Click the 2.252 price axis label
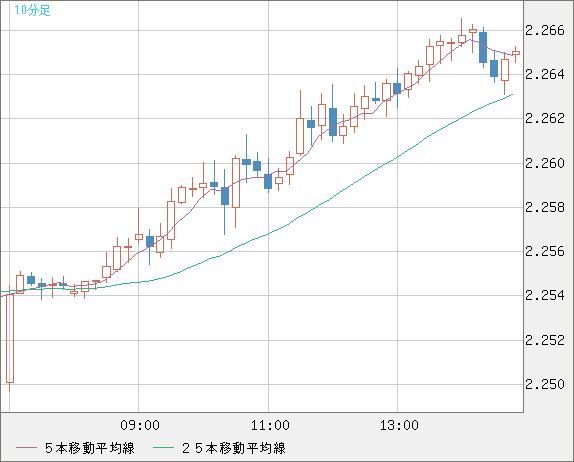 545,340
